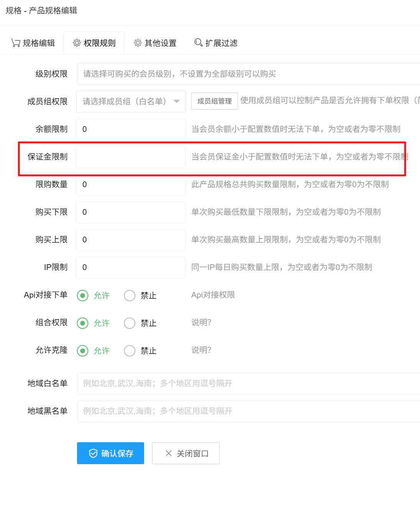Choose 允许 radio for Api对接下单
Screen dimensions: 420x509
(83, 295)
